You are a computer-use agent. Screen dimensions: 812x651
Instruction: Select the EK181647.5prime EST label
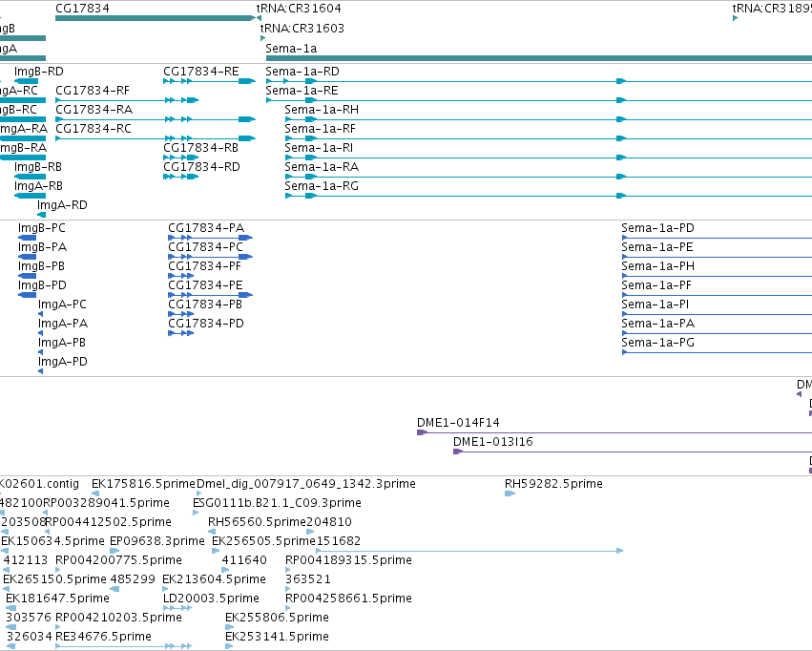pos(57,599)
